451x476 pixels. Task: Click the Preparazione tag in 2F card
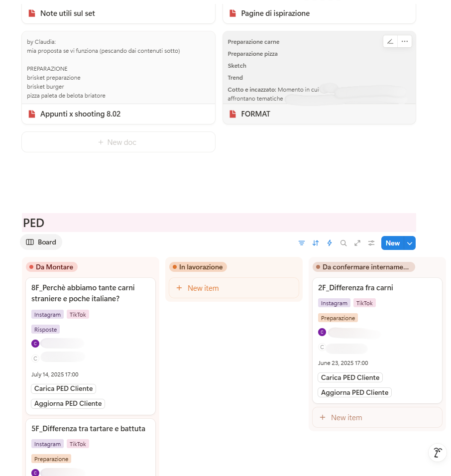[x=338, y=318]
